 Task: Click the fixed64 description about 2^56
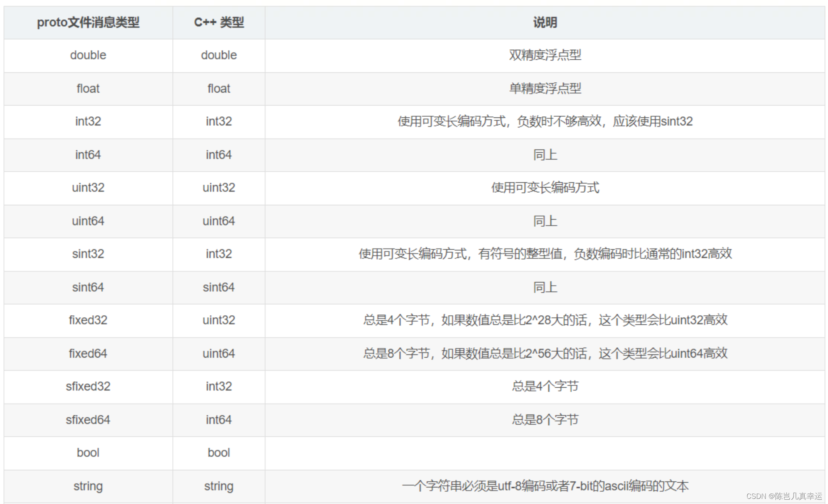pyautogui.click(x=545, y=353)
